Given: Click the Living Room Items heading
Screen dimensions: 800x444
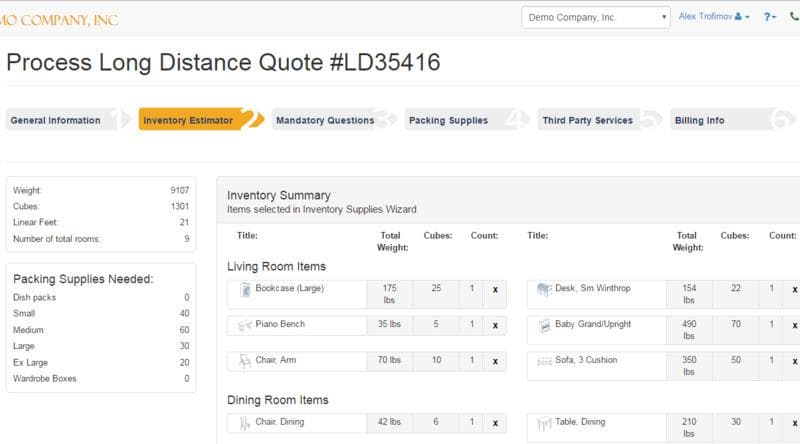Looking at the screenshot, I should 276,266.
